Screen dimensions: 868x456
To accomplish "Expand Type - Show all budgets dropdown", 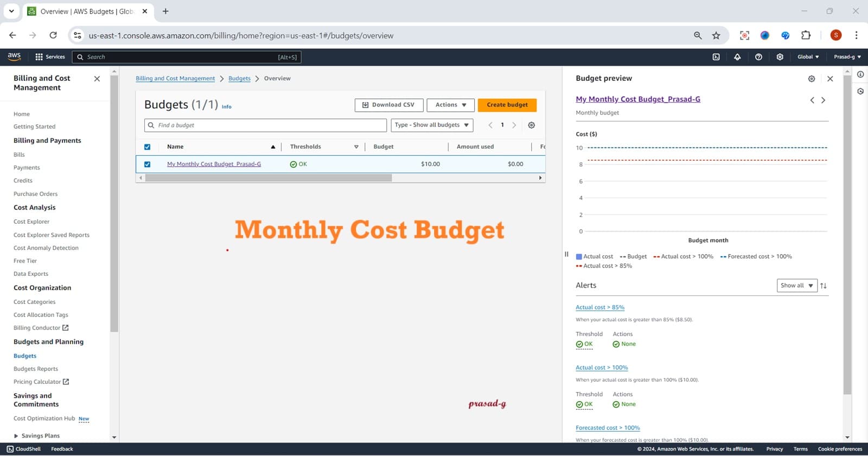I will click(x=432, y=125).
